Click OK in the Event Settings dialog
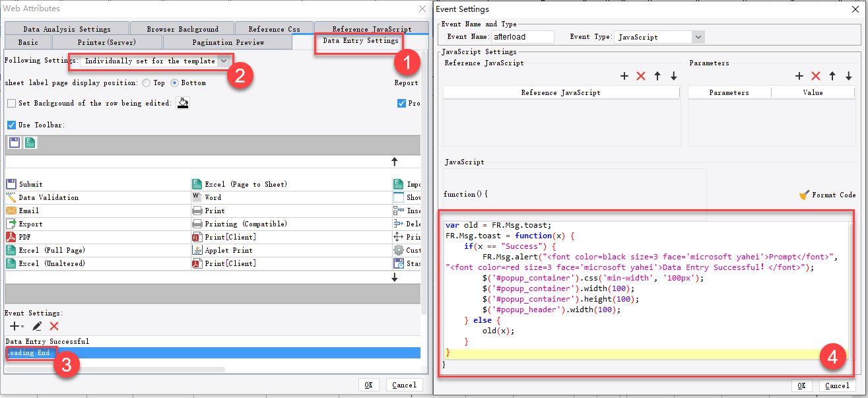Image resolution: width=868 pixels, height=398 pixels. coord(801,385)
